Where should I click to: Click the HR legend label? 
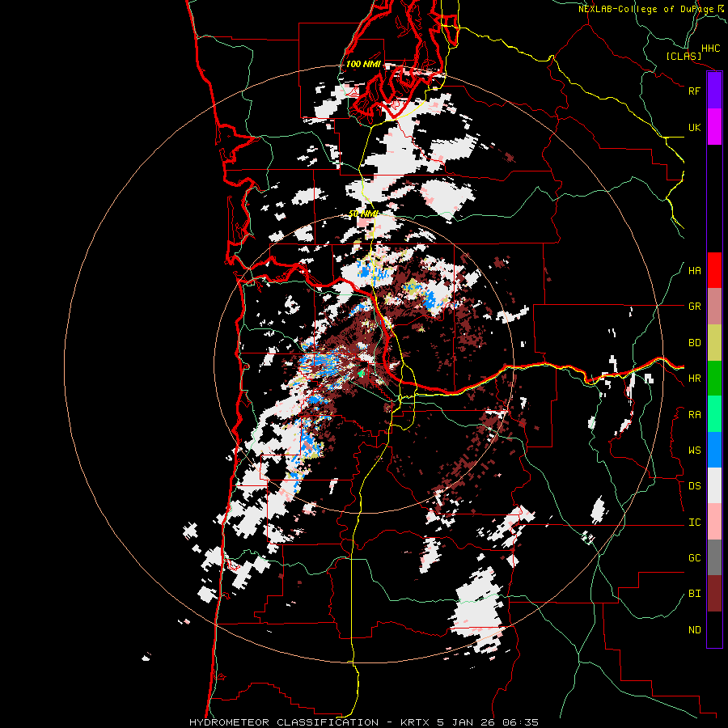(x=694, y=379)
